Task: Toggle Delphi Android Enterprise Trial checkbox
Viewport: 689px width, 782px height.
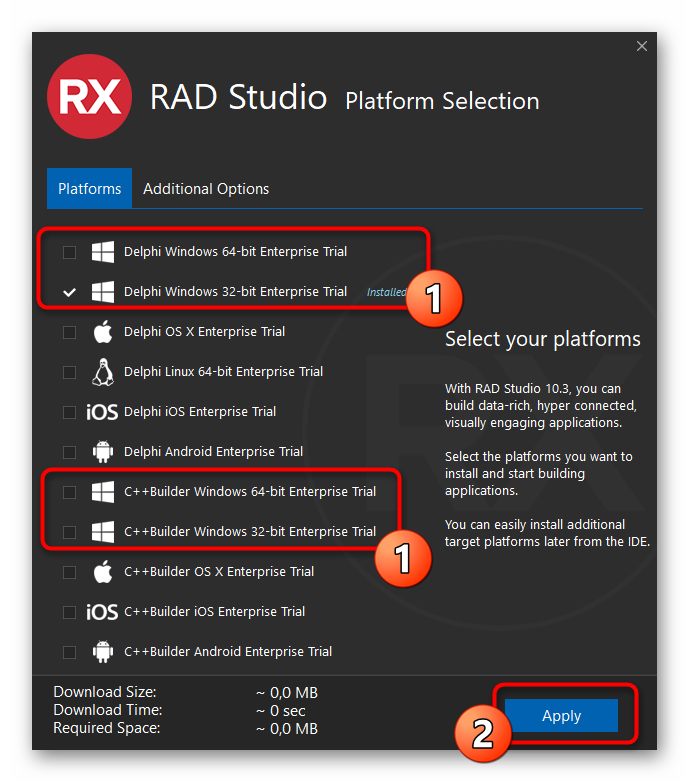Action: [69, 452]
